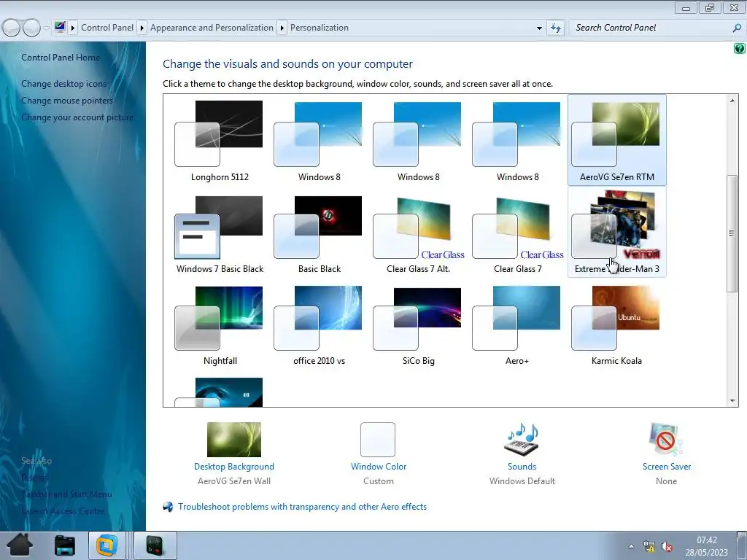Viewport: 747px width, 560px height.
Task: Open the Window Color swatch
Action: (378, 440)
